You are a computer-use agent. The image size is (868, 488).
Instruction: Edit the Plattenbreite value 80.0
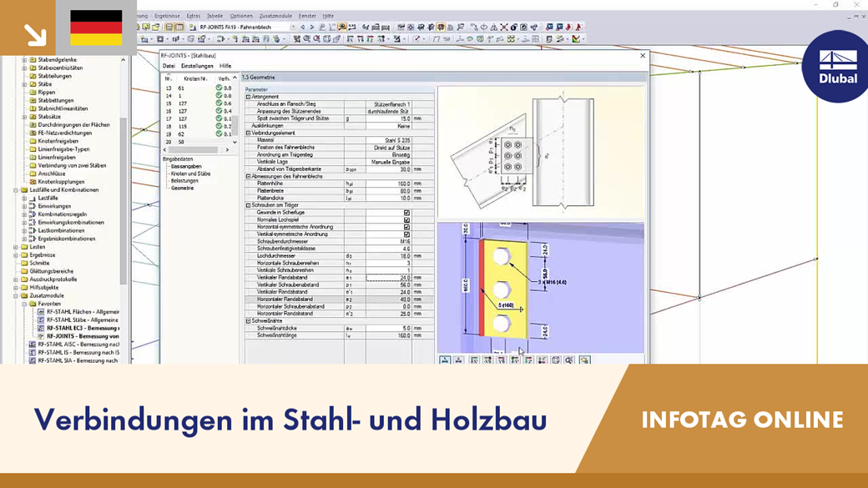389,191
